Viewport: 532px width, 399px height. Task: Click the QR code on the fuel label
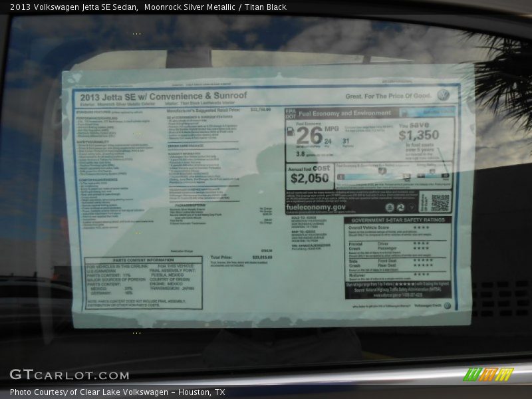pos(440,203)
